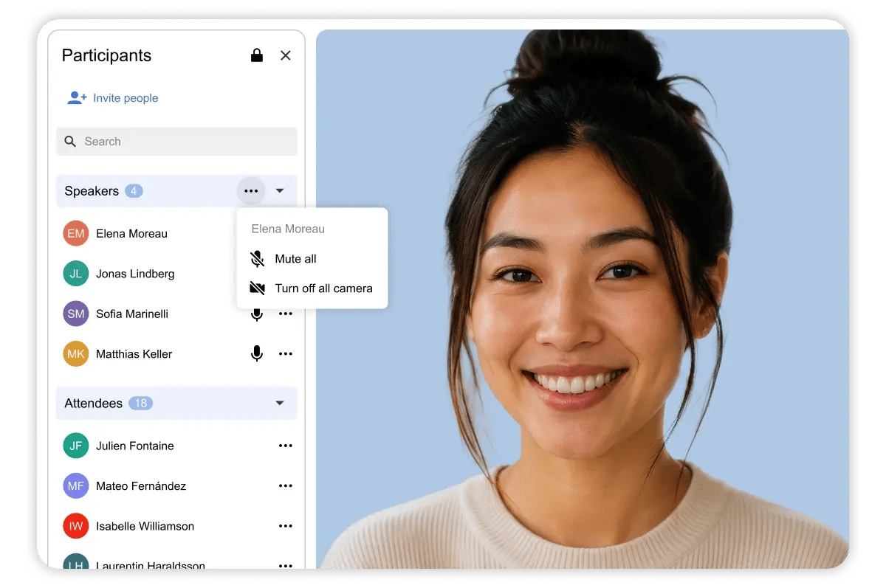The width and height of the screenshot is (886, 588).
Task: Collapse the Speakers section arrow
Action: pos(280,191)
